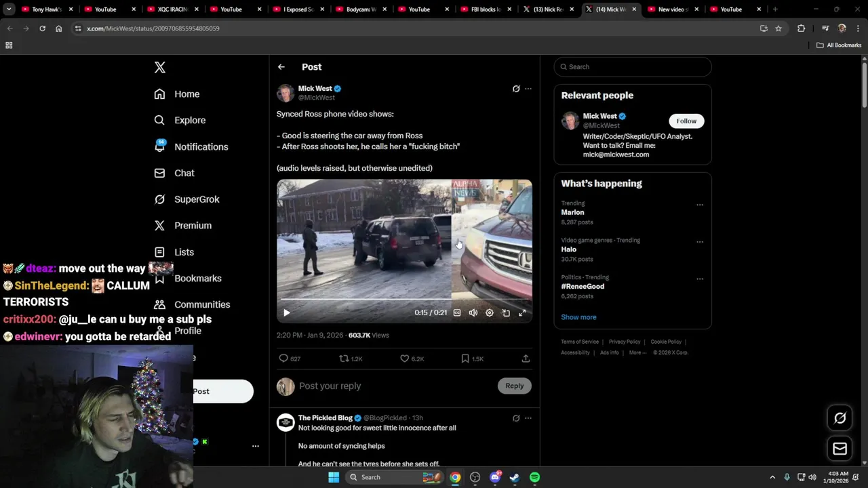
Task: Open Terms of Service link
Action: tap(580, 342)
